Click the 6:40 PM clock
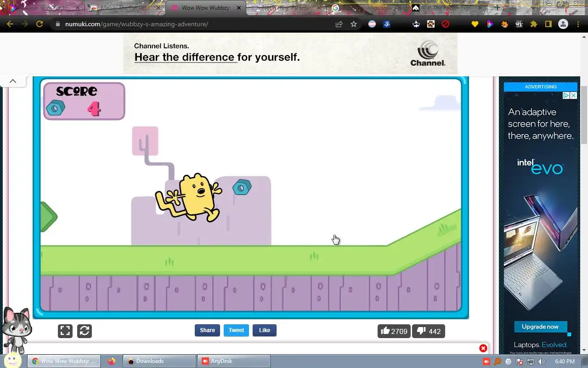The height and width of the screenshot is (368, 588). [x=565, y=362]
